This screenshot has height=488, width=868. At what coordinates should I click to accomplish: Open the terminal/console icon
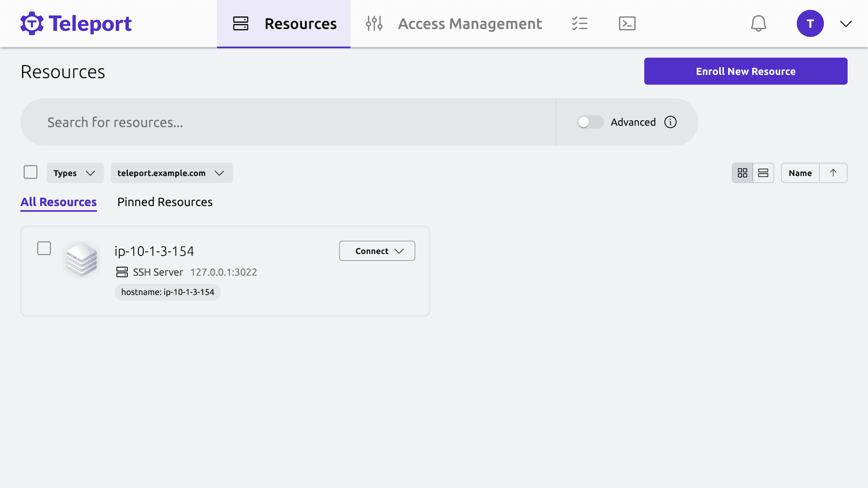pyautogui.click(x=627, y=23)
